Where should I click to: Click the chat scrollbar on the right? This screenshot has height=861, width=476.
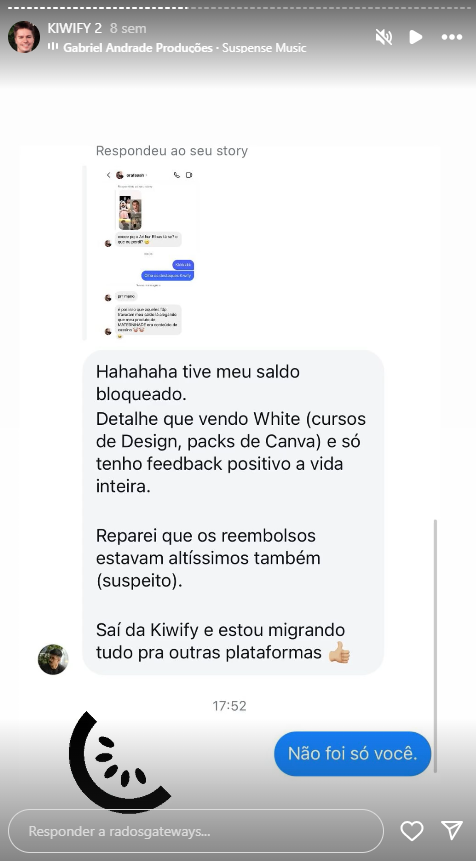[435, 645]
